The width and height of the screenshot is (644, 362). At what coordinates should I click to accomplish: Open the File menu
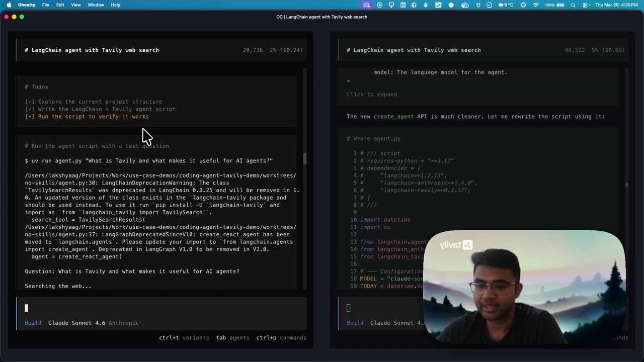coord(46,5)
